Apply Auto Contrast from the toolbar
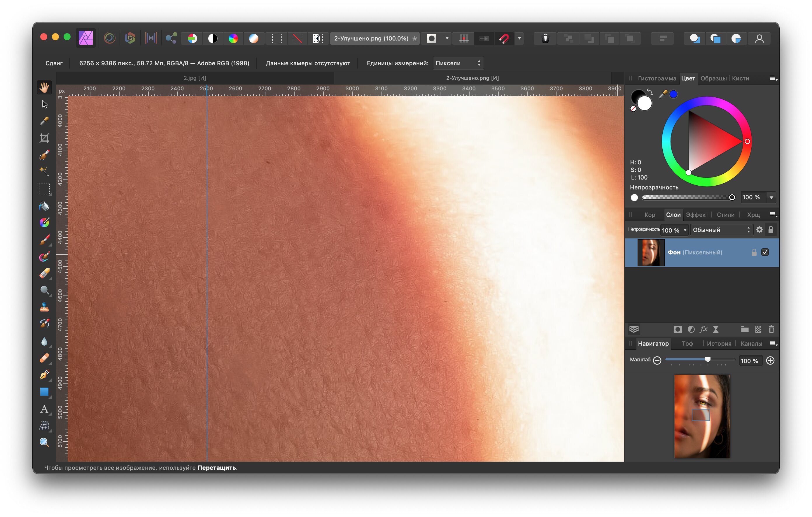The width and height of the screenshot is (812, 517). click(213, 38)
